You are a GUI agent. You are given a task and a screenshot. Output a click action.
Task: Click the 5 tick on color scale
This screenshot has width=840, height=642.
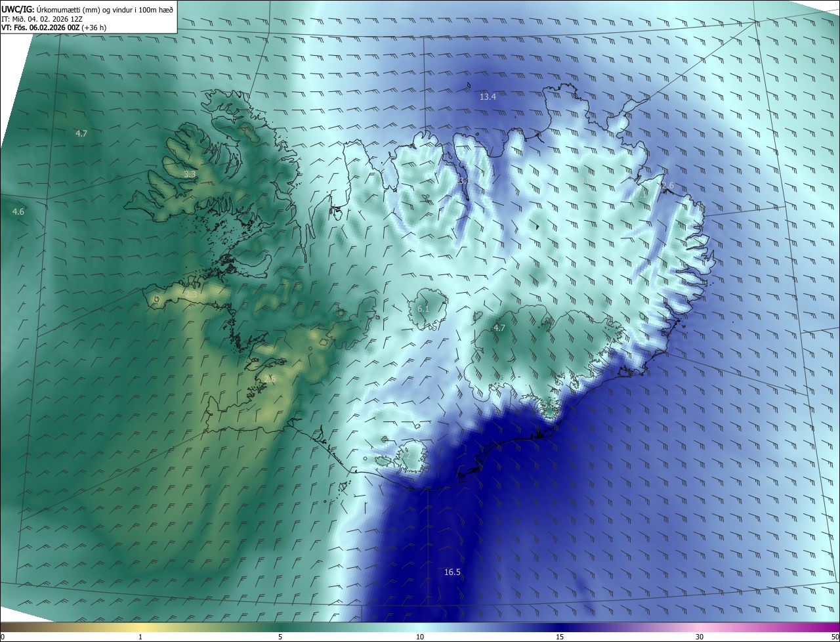click(280, 637)
